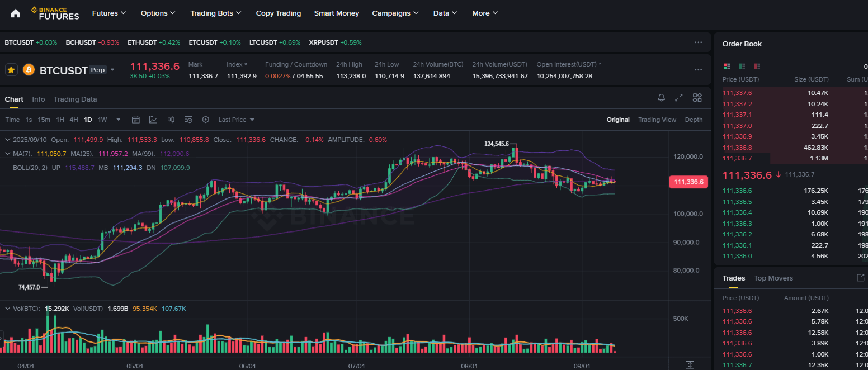Open Copy Trading page
This screenshot has height=370, width=868.
click(279, 13)
